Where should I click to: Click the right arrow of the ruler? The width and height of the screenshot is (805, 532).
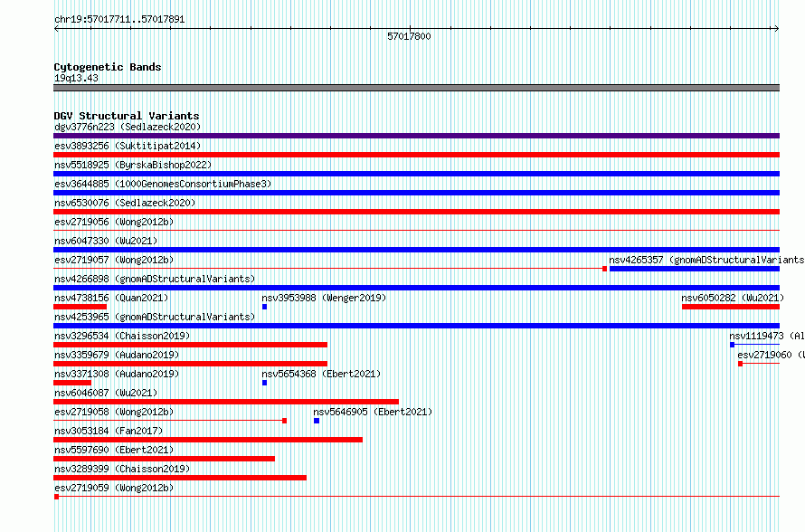point(776,29)
